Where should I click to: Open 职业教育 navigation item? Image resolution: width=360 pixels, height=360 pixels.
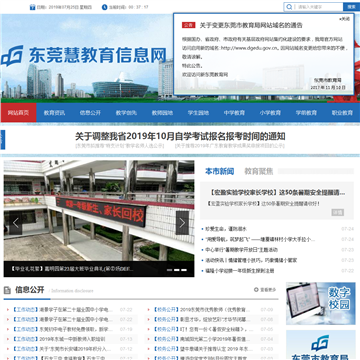(x=342, y=113)
